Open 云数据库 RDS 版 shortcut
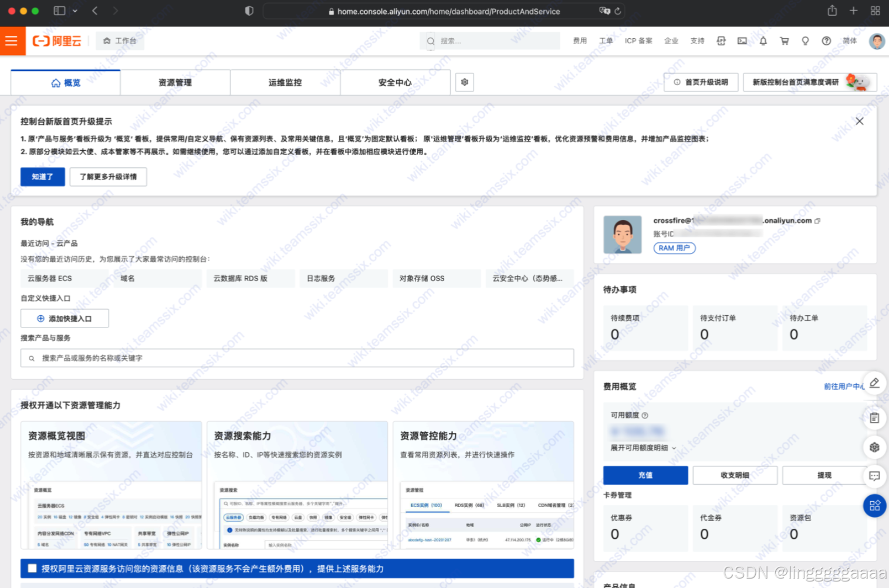This screenshot has width=889, height=588. pos(251,278)
